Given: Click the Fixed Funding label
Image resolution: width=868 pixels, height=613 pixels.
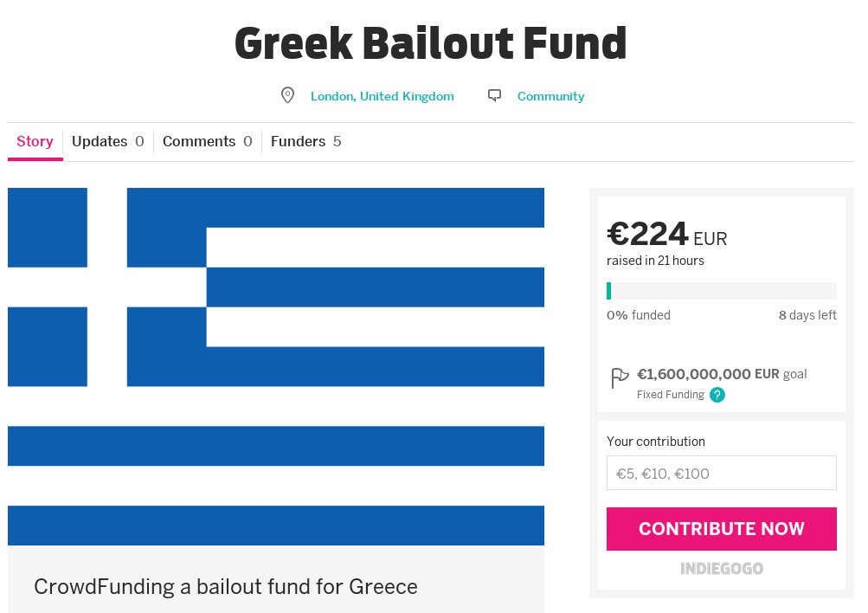Looking at the screenshot, I should tap(670, 395).
